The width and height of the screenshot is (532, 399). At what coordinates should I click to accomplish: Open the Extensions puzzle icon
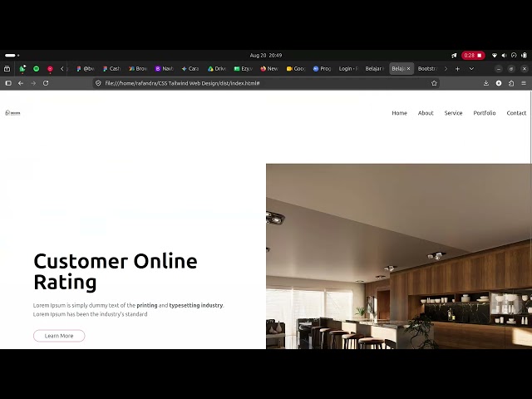pos(511,83)
